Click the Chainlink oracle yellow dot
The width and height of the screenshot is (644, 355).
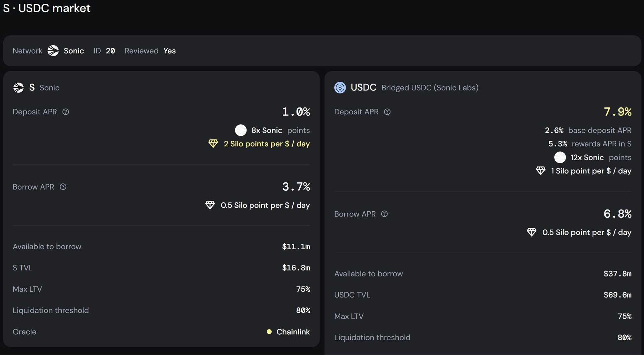[x=269, y=332]
